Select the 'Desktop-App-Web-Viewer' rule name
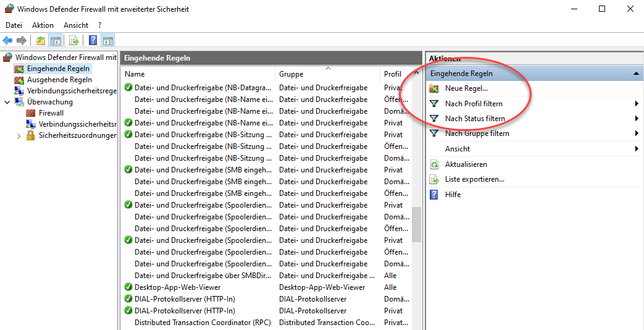Viewport: 644px width, 330px height. 177,287
